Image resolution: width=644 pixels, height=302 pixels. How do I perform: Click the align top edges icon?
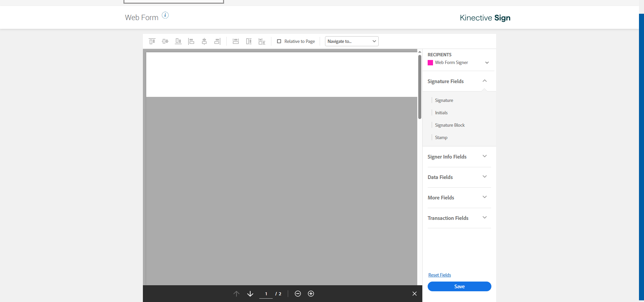tap(152, 41)
